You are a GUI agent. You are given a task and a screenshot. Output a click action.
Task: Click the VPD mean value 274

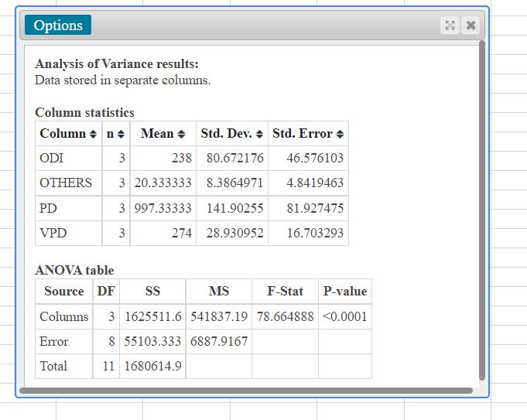[x=182, y=233]
